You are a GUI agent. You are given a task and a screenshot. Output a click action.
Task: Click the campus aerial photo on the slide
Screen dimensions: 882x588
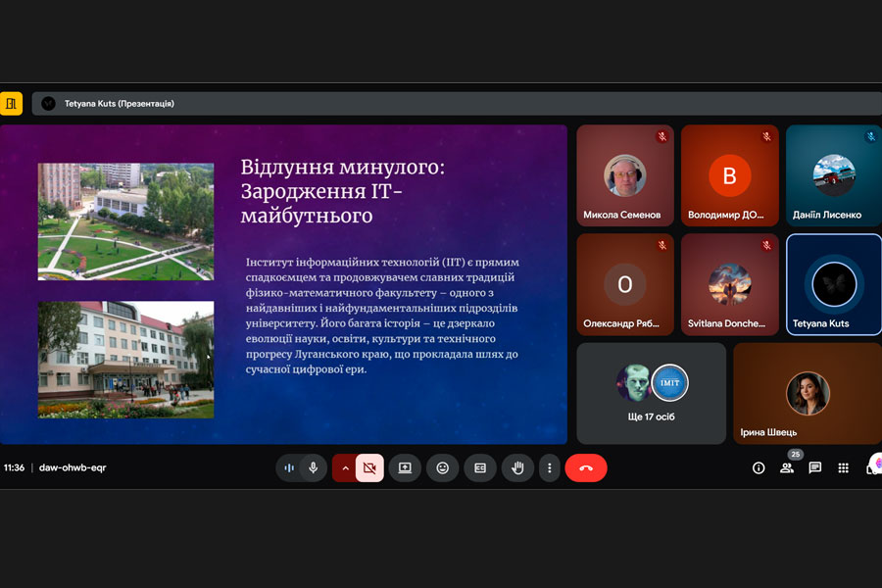point(126,221)
